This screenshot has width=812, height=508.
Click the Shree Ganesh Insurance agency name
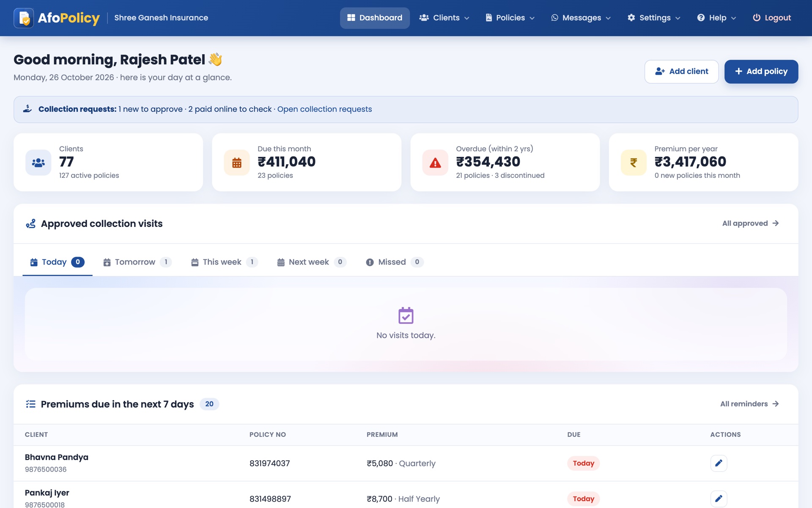[x=161, y=18]
